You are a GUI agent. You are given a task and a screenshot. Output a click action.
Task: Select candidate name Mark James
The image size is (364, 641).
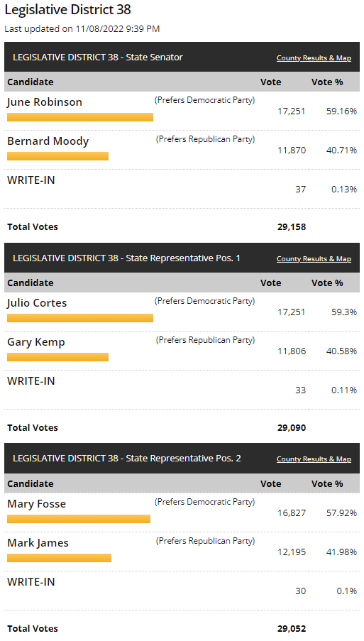pyautogui.click(x=38, y=543)
